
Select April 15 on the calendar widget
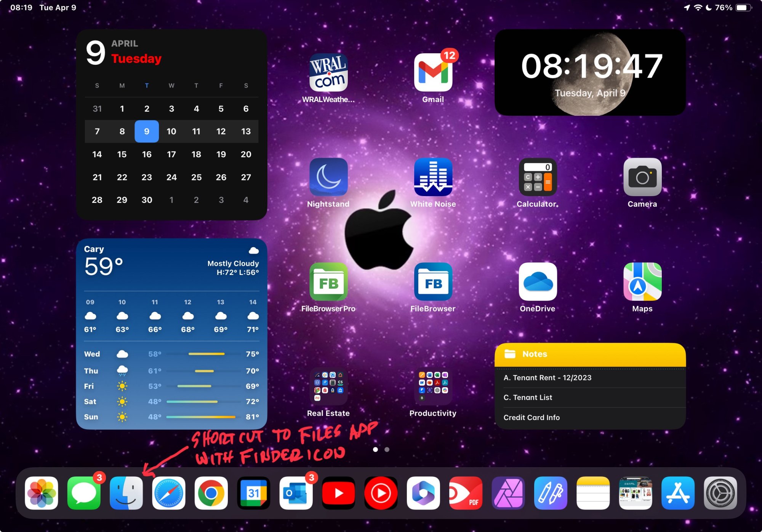[x=122, y=154]
